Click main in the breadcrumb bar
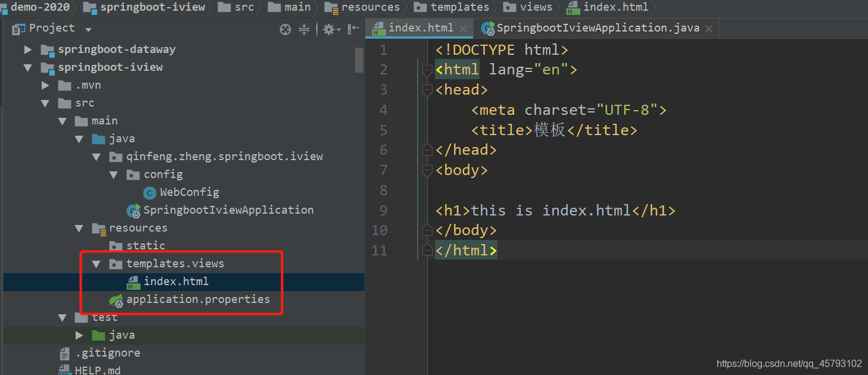The width and height of the screenshot is (868, 375). pyautogui.click(x=297, y=7)
